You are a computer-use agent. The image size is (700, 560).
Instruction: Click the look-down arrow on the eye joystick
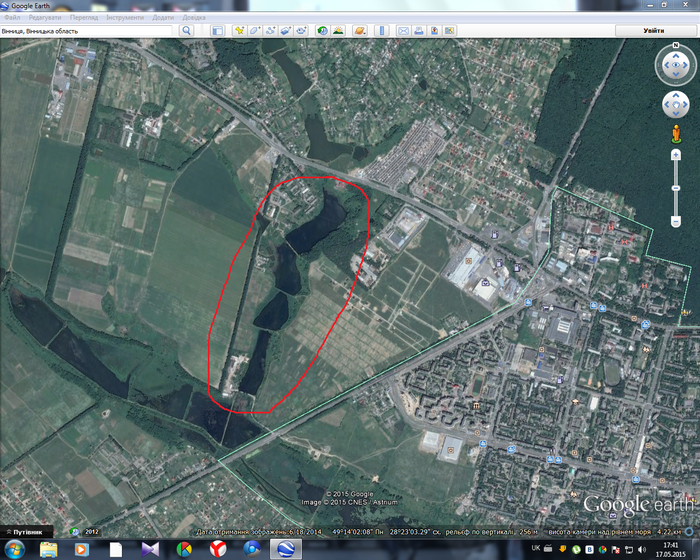675,75
